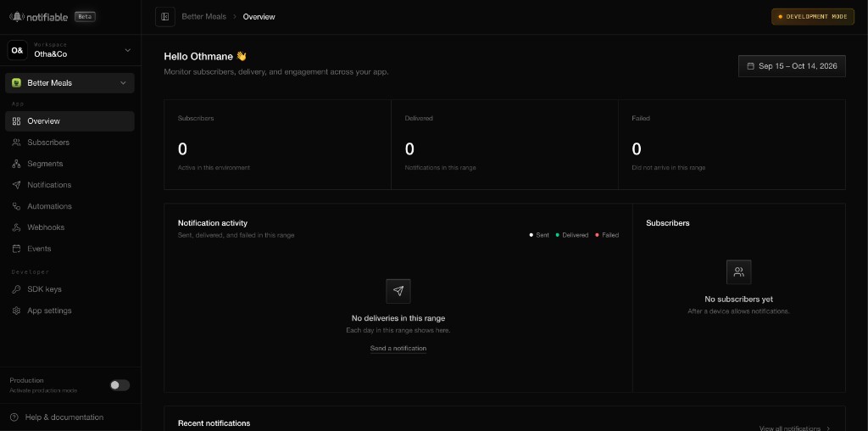The height and width of the screenshot is (431, 868).
Task: Open Segments in the sidebar
Action: (x=70, y=164)
